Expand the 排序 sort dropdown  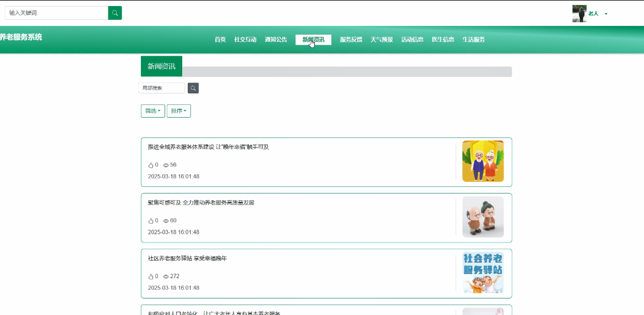coord(179,110)
